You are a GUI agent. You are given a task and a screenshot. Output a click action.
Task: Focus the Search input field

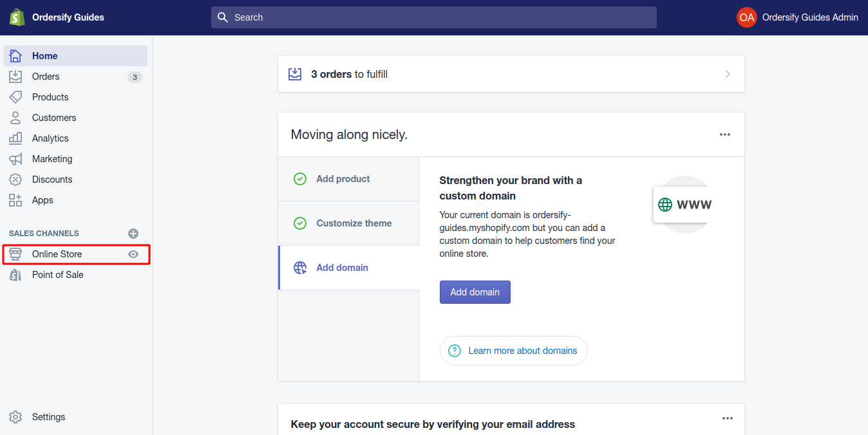point(434,17)
